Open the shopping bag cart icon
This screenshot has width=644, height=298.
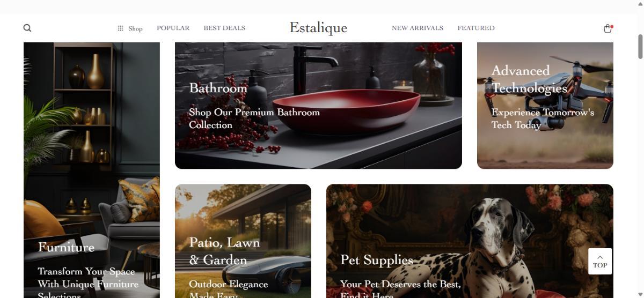click(x=608, y=28)
